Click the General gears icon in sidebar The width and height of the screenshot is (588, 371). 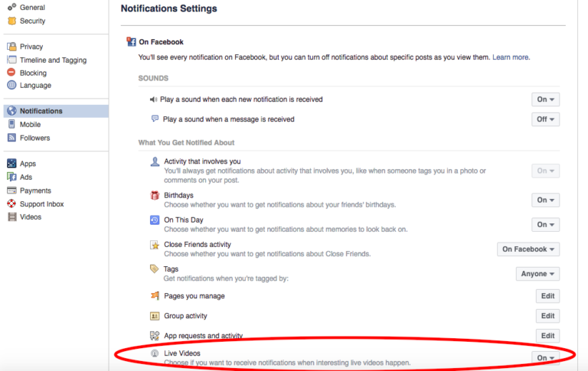click(x=12, y=7)
